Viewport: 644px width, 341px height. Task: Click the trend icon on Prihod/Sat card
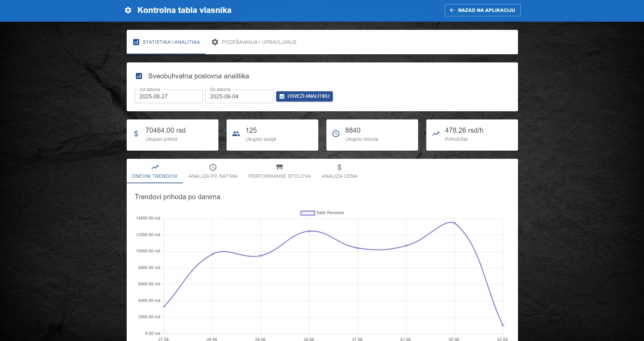pos(436,134)
